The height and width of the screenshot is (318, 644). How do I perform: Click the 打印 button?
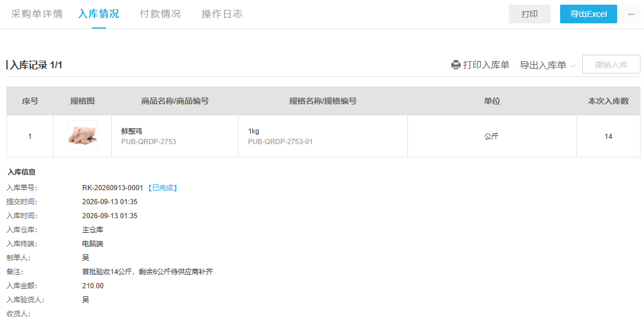coord(530,14)
